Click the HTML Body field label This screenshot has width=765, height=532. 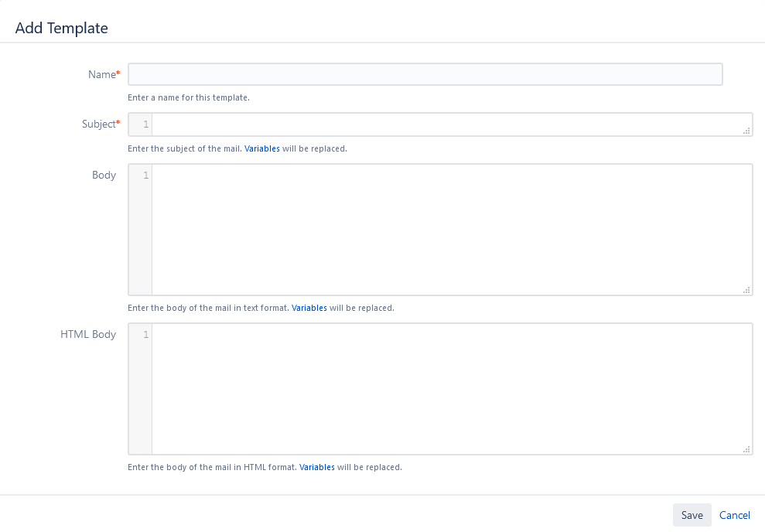click(x=88, y=334)
